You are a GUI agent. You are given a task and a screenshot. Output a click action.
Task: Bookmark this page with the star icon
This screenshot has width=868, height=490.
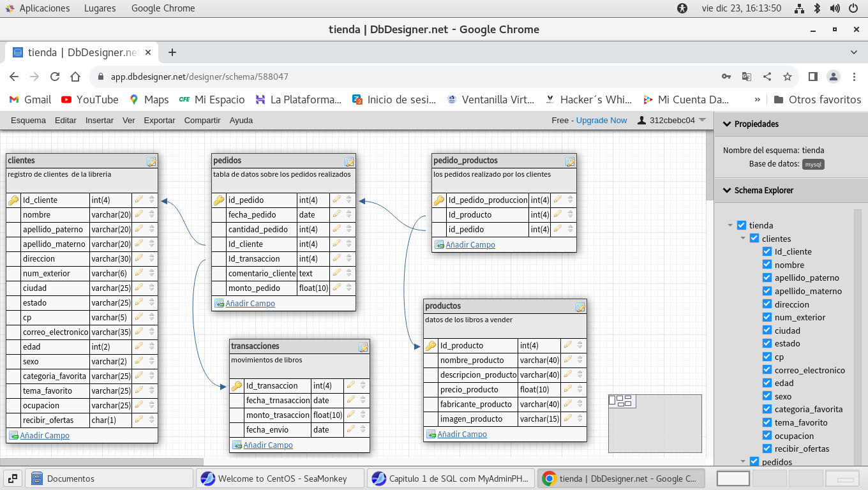[788, 77]
